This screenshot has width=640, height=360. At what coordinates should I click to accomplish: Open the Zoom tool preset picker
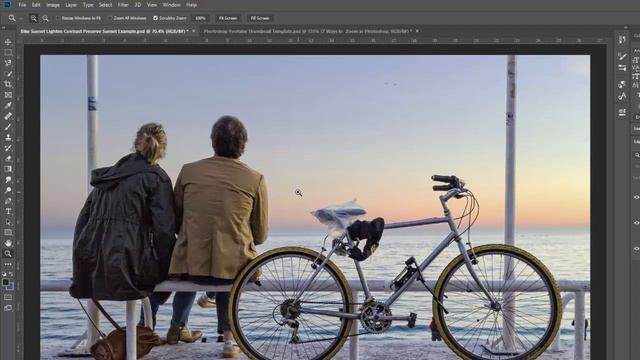(14, 18)
